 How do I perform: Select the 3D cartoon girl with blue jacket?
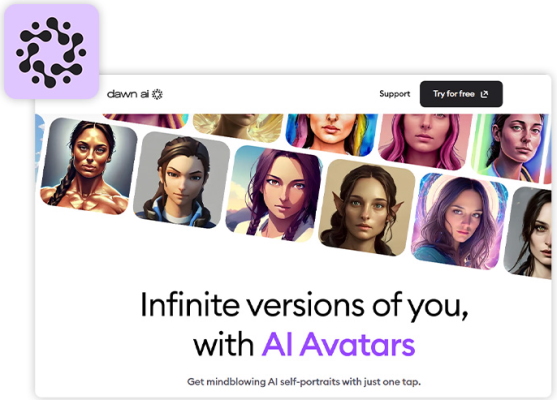point(182,180)
